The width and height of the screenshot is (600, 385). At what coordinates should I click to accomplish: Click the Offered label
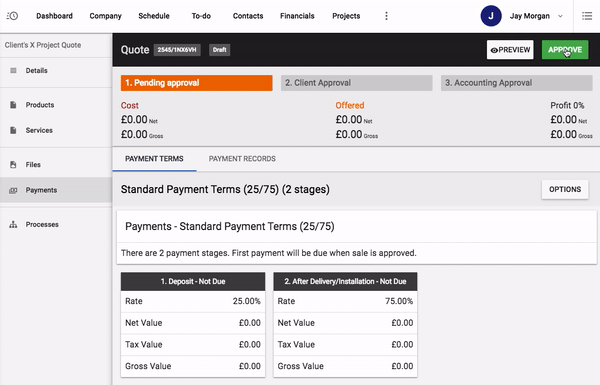(350, 105)
